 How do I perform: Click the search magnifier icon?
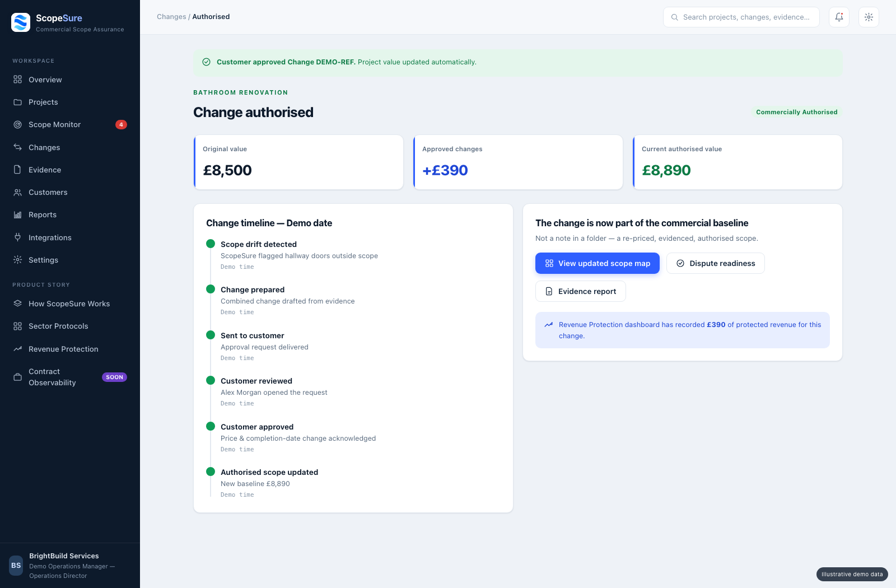(675, 17)
